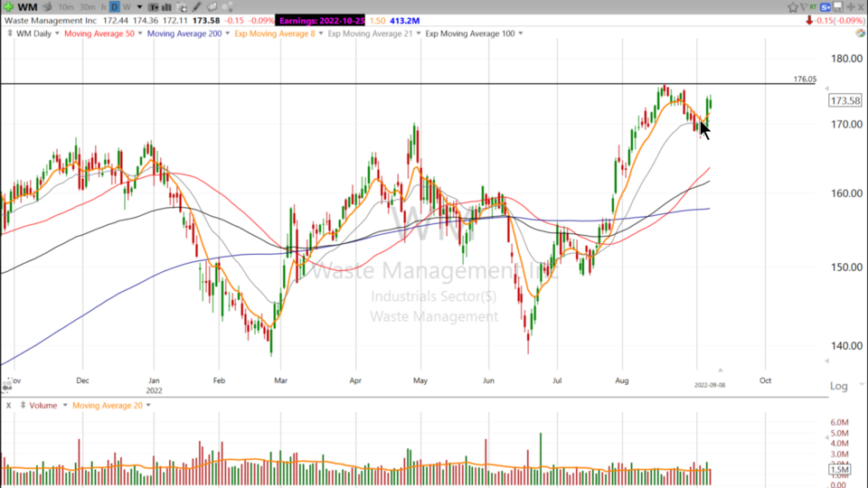Click the text template icon in toolbar
This screenshot has height=488, width=868.
point(154,7)
